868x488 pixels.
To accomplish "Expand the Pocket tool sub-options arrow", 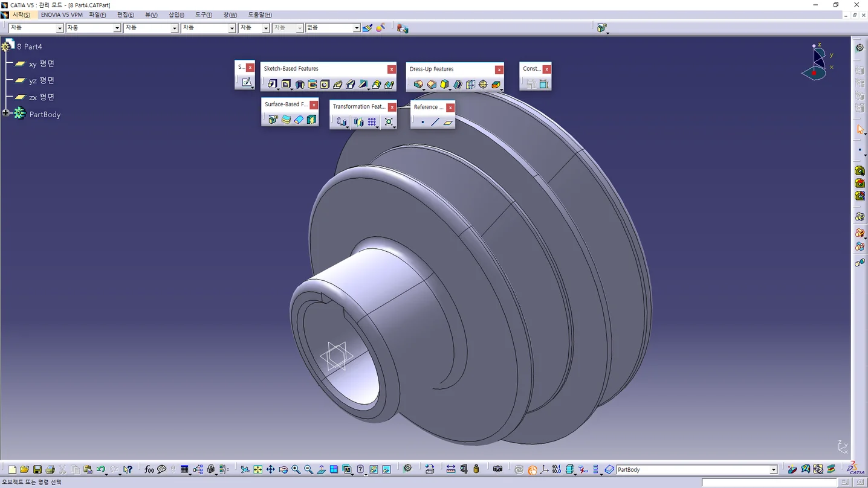I will tap(291, 90).
